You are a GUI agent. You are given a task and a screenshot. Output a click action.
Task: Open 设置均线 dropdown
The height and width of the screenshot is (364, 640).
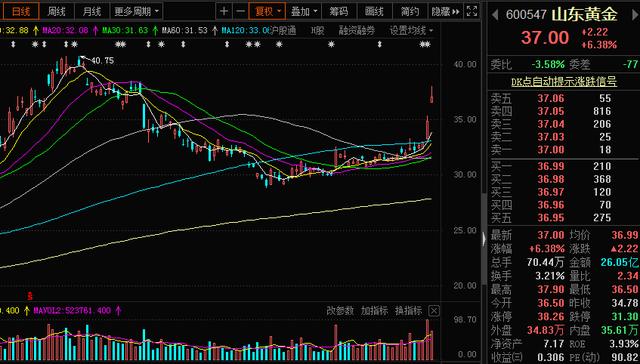coord(411,31)
